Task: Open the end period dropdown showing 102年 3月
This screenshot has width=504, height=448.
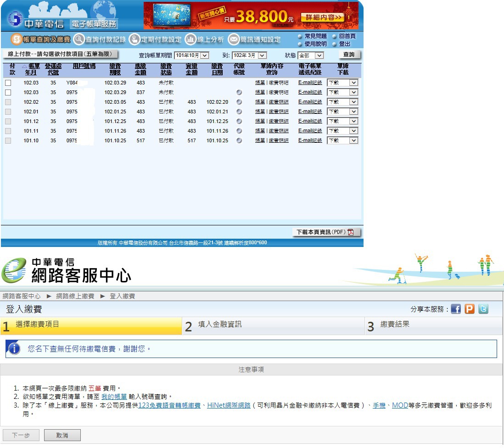Action: coord(249,55)
